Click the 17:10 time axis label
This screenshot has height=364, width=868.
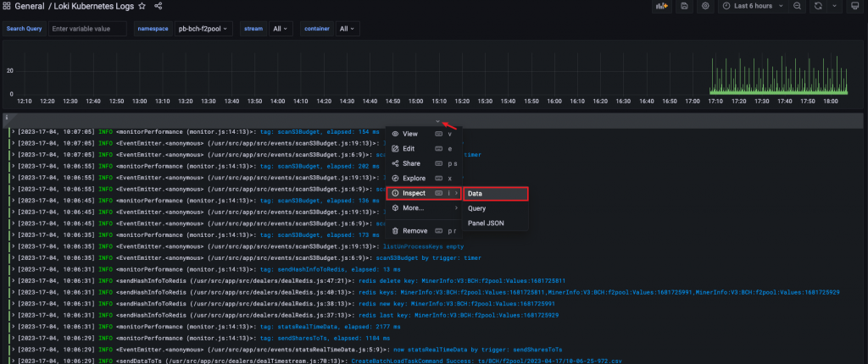pos(715,102)
